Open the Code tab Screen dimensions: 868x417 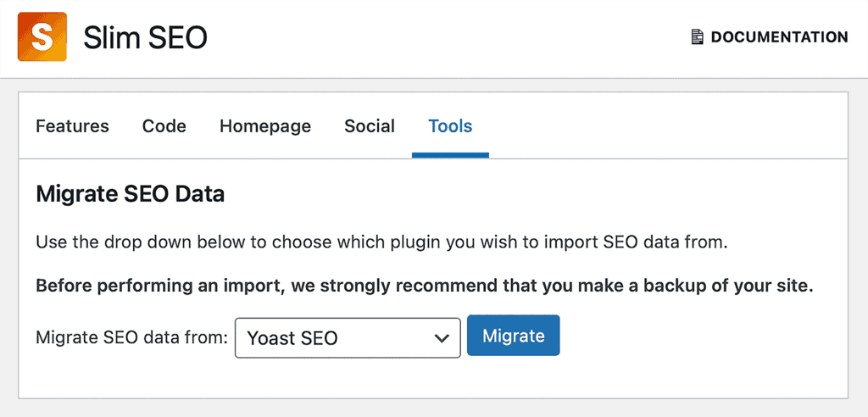[x=164, y=126]
